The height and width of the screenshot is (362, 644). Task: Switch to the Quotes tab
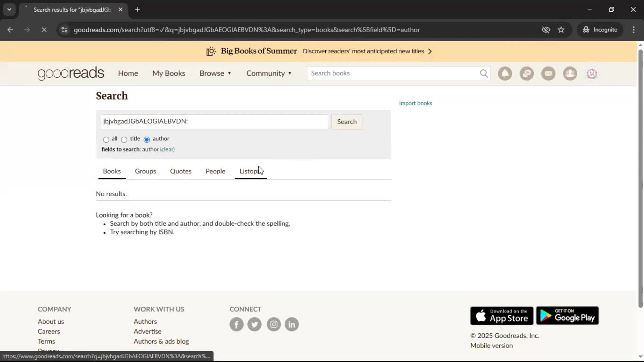[180, 171]
